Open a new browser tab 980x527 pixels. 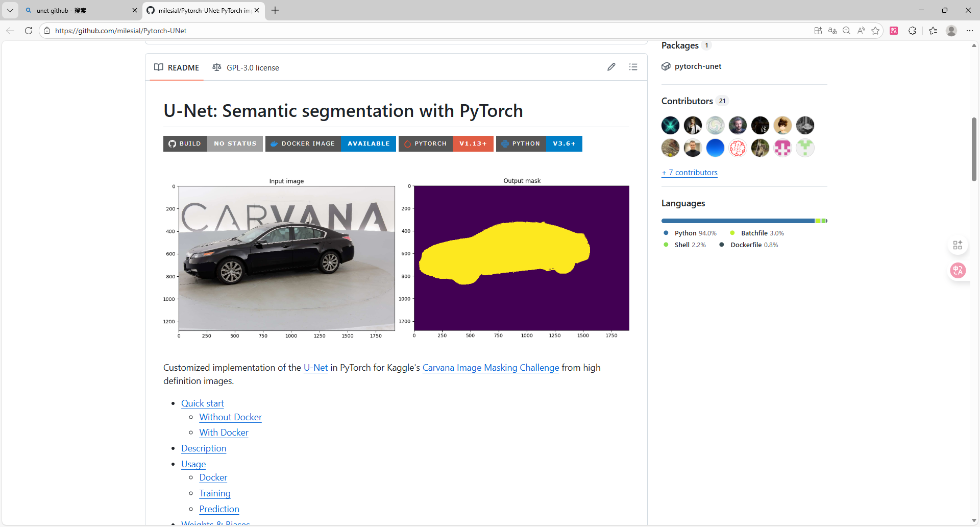point(275,10)
